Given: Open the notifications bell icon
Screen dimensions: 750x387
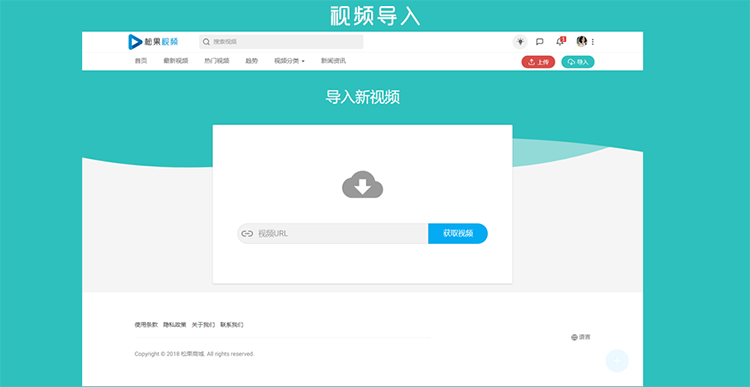Looking at the screenshot, I should point(560,42).
